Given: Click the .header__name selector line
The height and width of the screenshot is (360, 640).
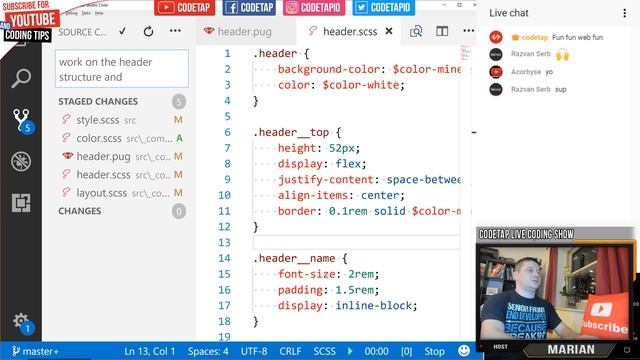Looking at the screenshot, I should 300,258.
